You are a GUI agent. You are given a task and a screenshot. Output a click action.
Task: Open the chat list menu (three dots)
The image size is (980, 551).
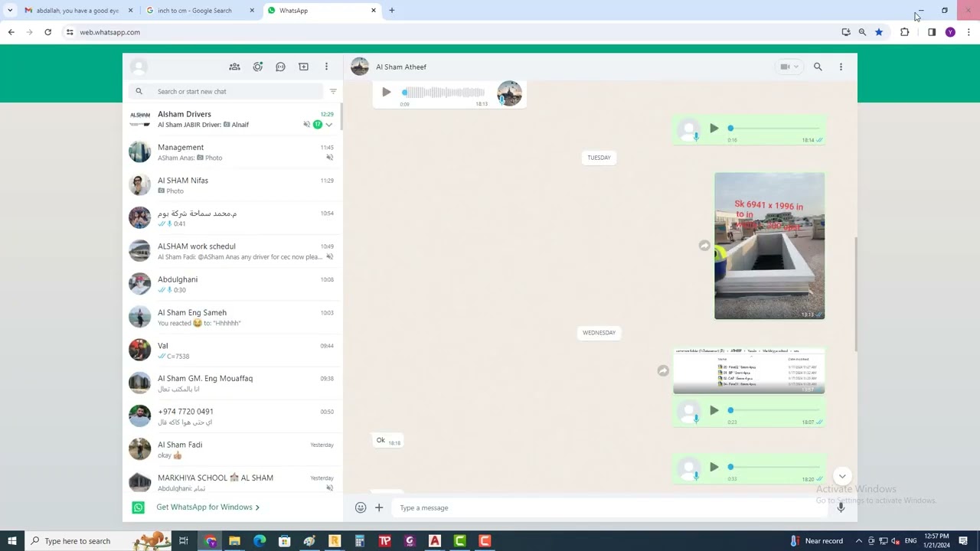pos(326,67)
